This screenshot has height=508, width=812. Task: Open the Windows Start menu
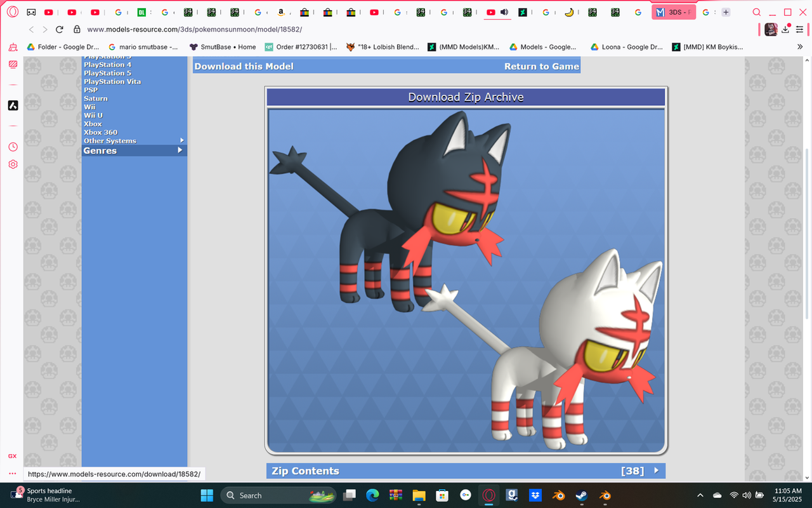point(207,495)
